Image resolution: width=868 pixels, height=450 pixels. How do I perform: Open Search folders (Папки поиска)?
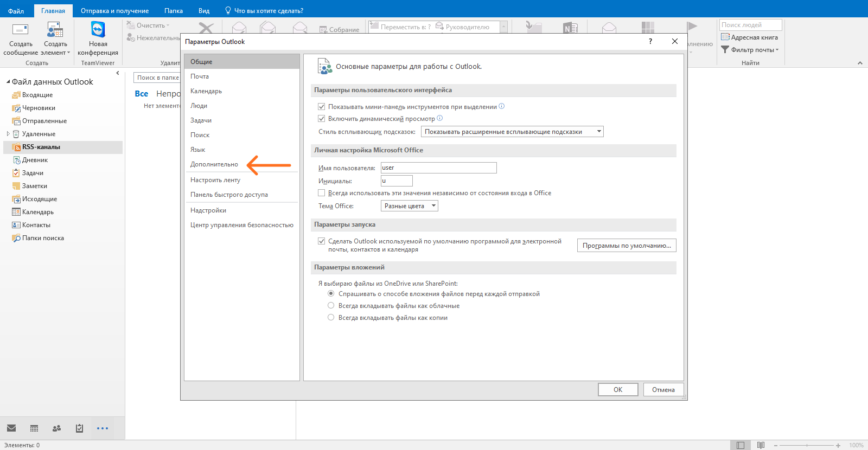click(43, 238)
